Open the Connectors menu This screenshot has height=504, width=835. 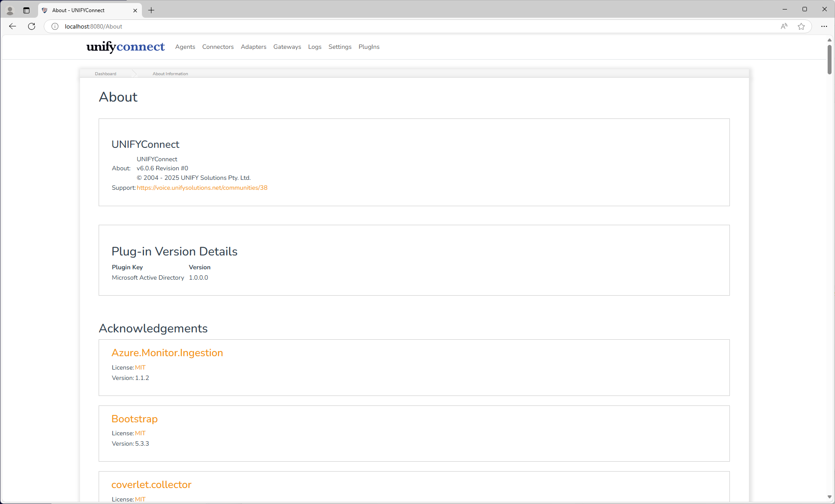coord(218,47)
